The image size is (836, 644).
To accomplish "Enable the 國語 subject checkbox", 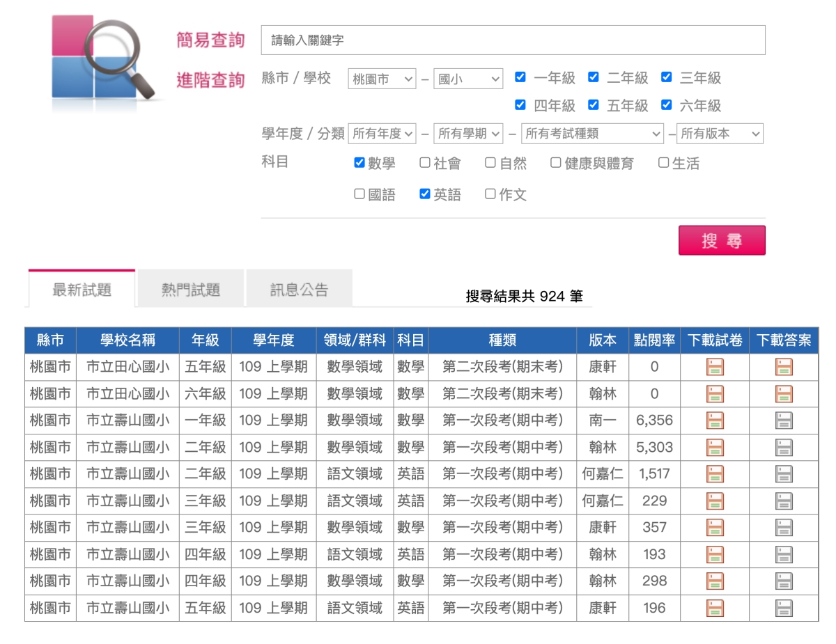I will tap(359, 194).
